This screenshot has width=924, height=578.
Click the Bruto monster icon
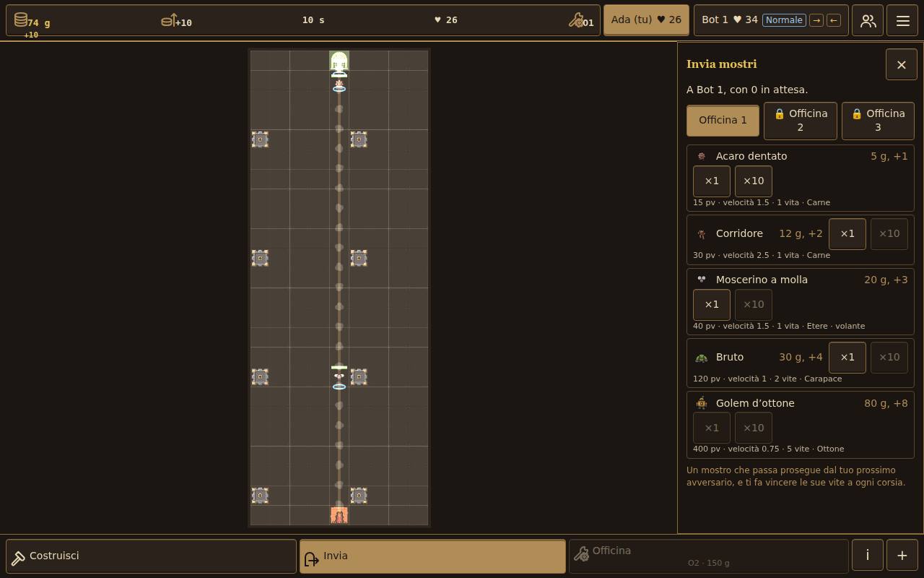click(701, 358)
